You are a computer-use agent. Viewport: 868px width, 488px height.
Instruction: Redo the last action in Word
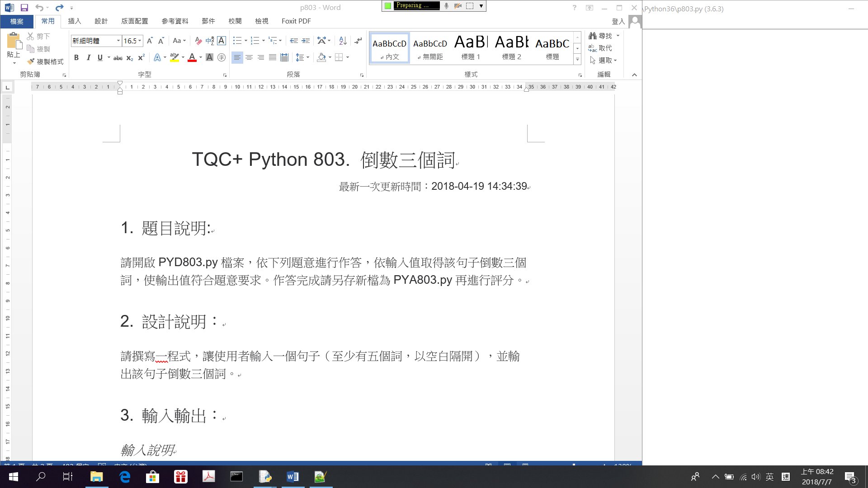[x=59, y=8]
